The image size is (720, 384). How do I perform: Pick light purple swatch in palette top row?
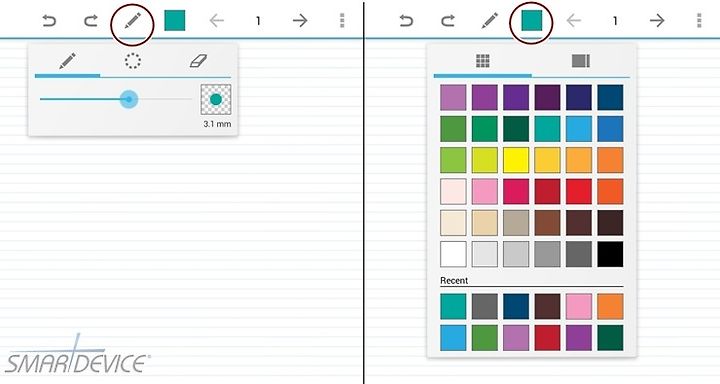[453, 97]
